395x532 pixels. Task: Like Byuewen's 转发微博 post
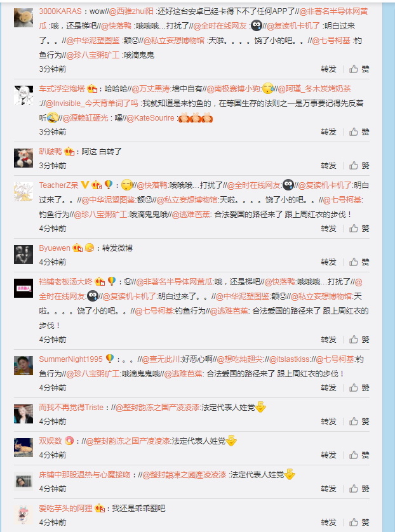tap(359, 262)
